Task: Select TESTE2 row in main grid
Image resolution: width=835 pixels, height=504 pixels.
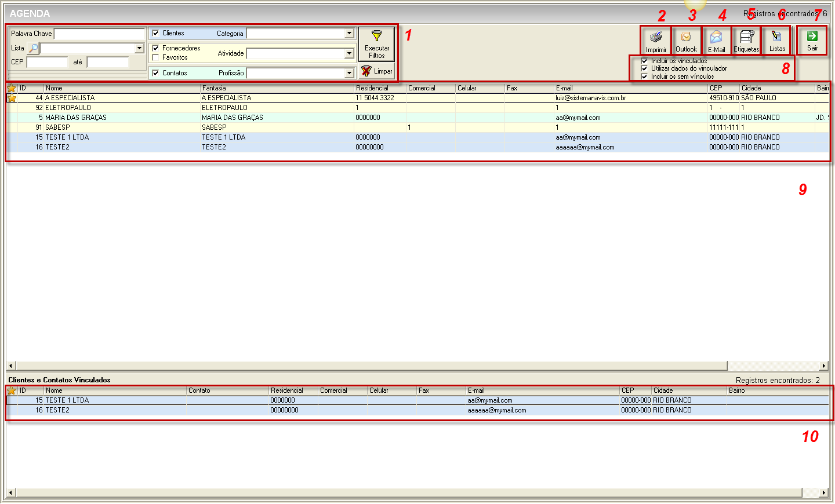Action: (x=418, y=147)
